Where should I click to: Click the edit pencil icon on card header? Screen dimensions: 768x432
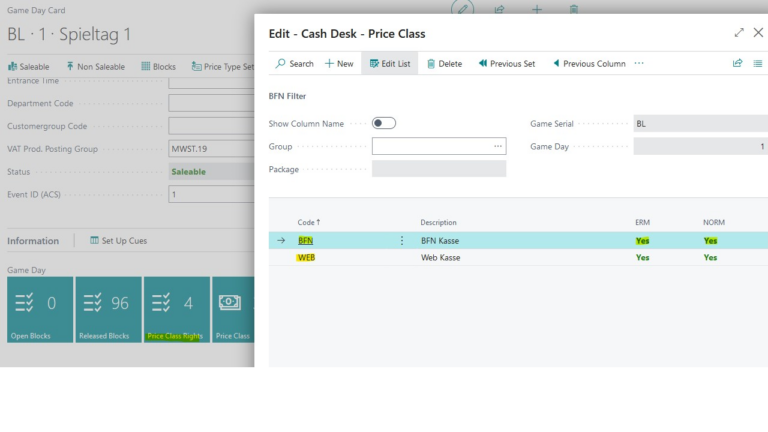(x=462, y=8)
